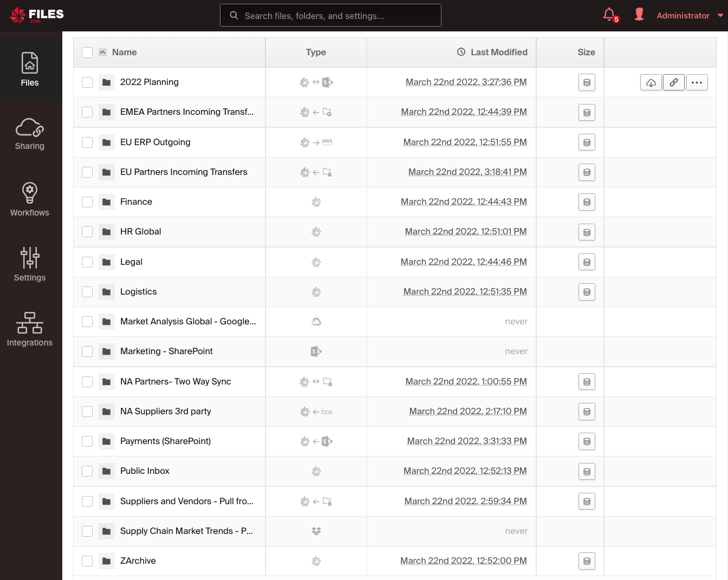The image size is (728, 580).
Task: Click the share link icon on 2022 Planning row
Action: 673,82
